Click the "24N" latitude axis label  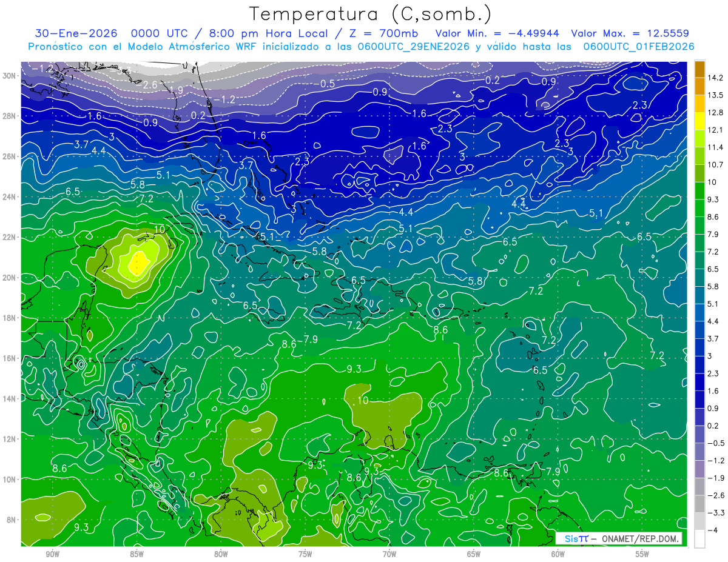point(9,197)
